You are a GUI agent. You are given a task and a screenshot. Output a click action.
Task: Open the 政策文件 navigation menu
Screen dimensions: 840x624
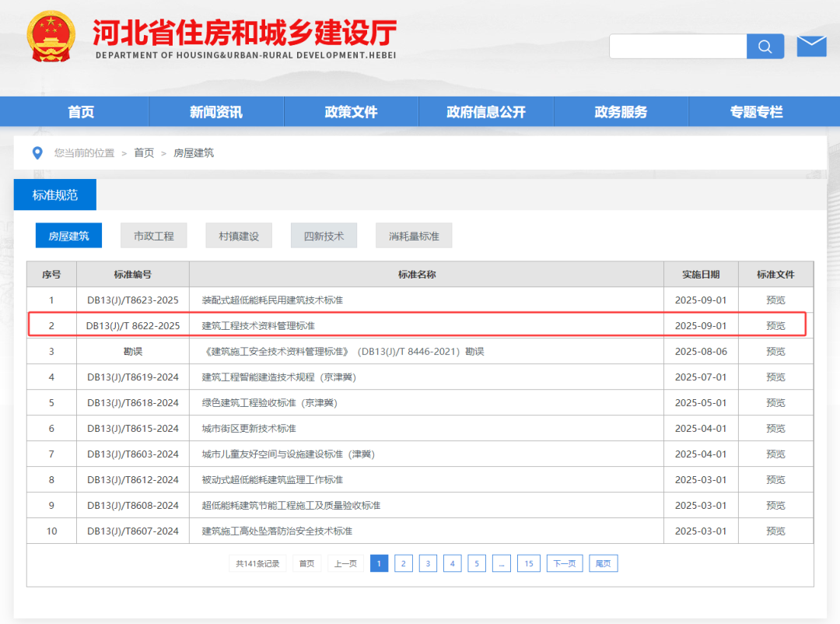click(351, 111)
